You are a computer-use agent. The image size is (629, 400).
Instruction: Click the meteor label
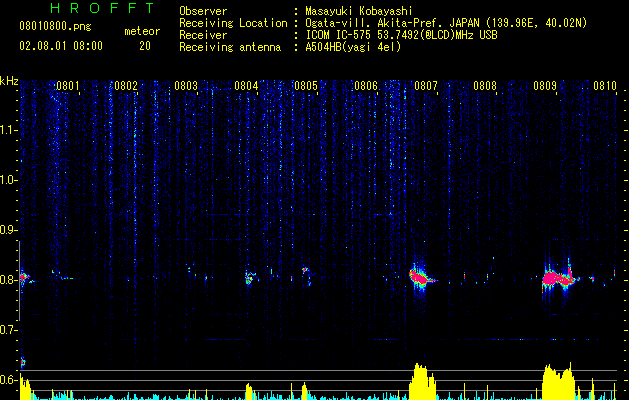(x=142, y=31)
